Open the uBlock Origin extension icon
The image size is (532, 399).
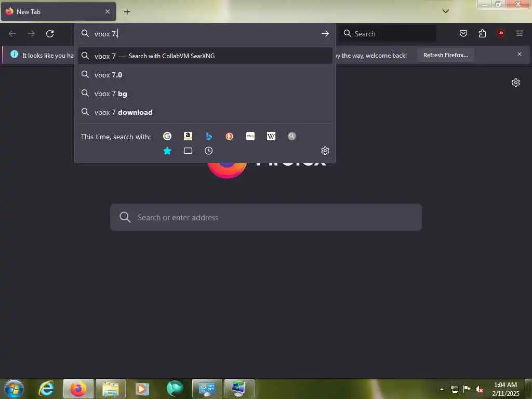[501, 33]
